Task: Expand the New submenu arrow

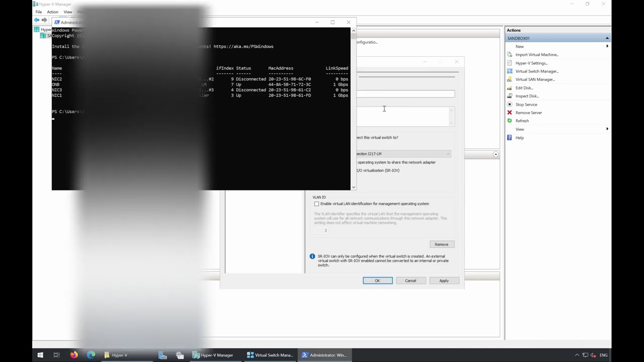Action: [607, 46]
